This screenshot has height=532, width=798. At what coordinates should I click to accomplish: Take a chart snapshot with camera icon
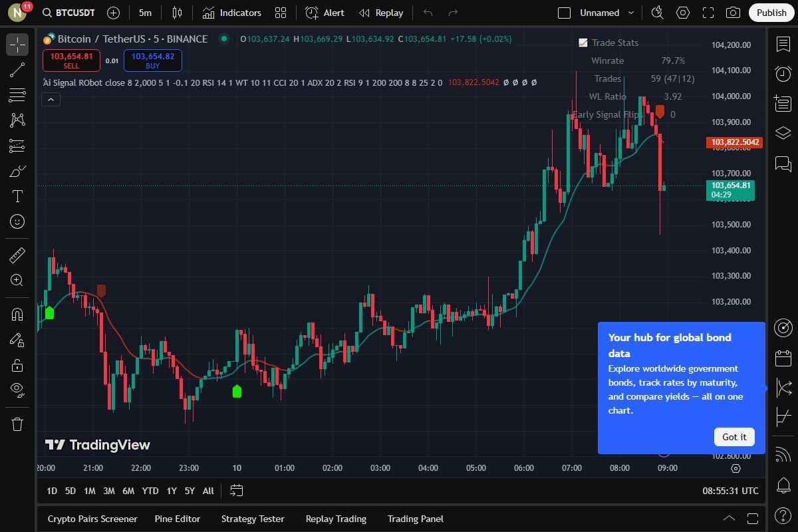tap(733, 13)
